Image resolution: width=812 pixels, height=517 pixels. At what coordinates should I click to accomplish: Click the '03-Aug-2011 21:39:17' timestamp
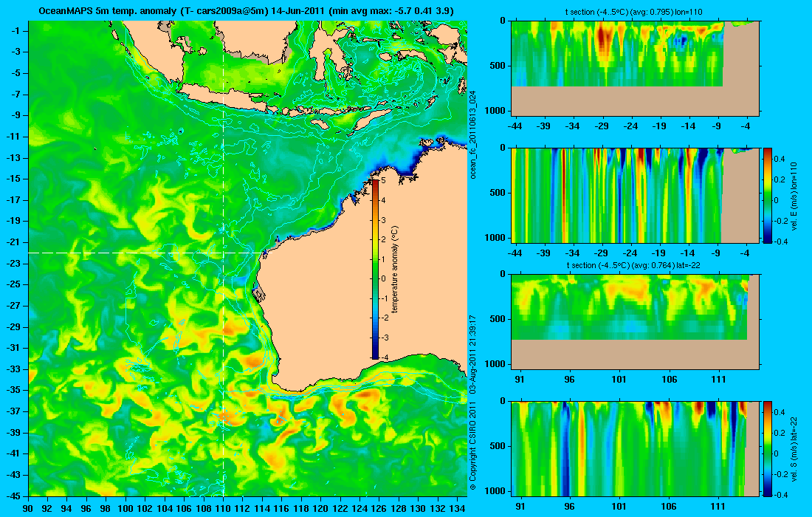(x=472, y=355)
